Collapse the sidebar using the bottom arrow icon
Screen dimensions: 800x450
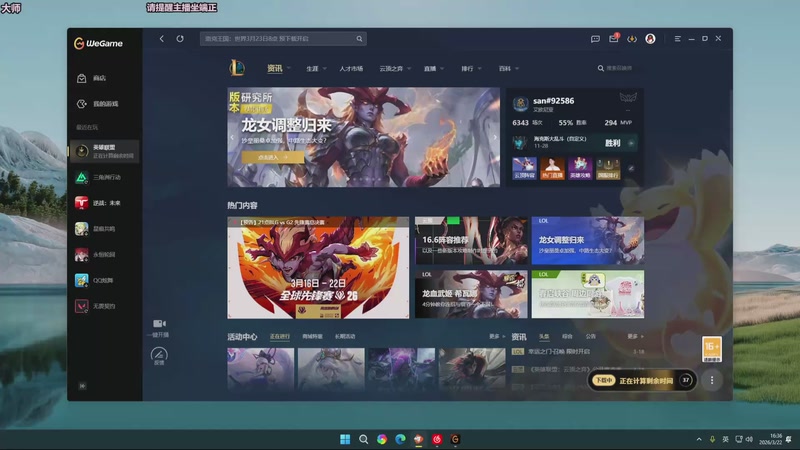point(82,386)
